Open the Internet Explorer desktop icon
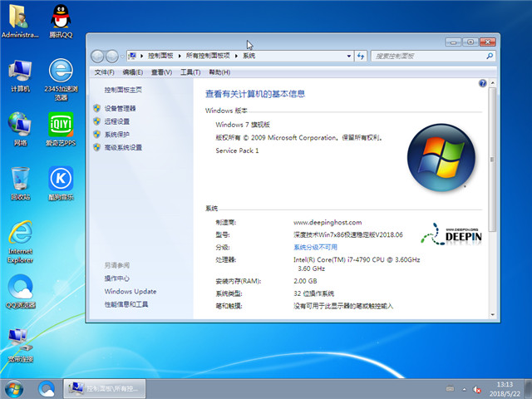532x399 pixels. click(20, 242)
